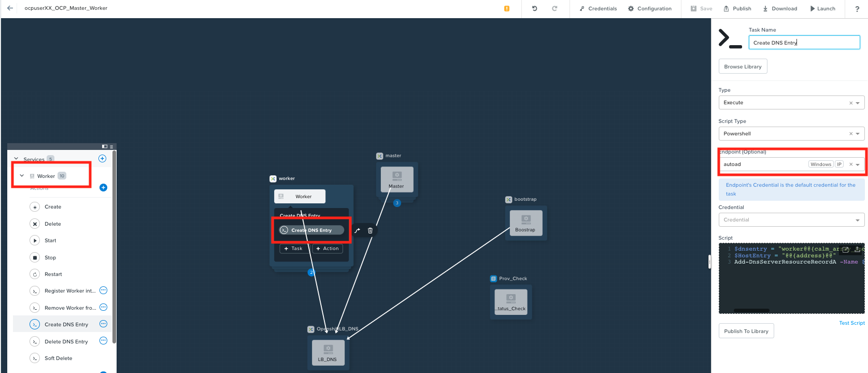Click the Test Script link
Screen dimensions: 868x373
[851, 323]
